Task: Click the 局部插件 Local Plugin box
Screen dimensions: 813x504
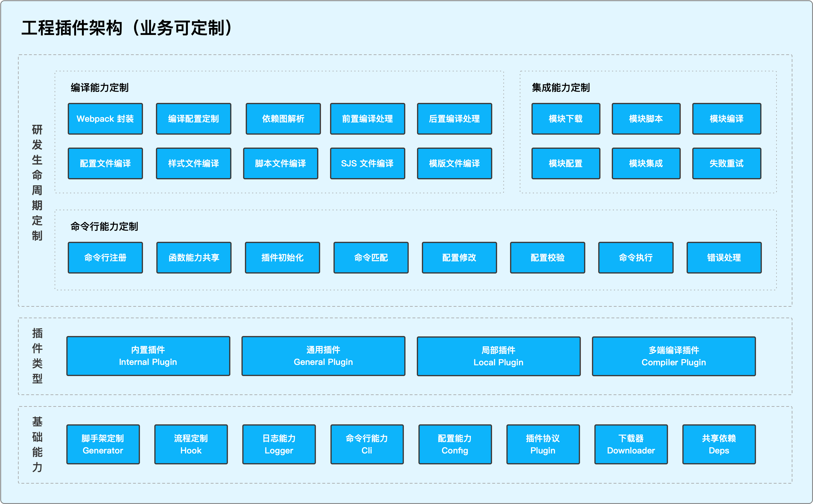Action: [x=499, y=356]
